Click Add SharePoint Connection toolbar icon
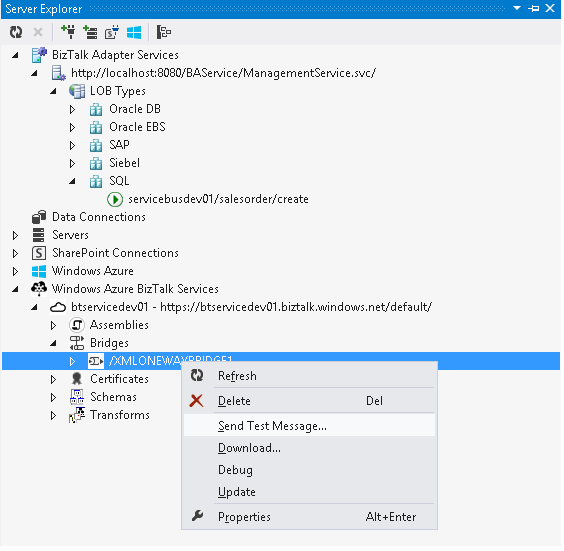The height and width of the screenshot is (551, 564). [112, 32]
